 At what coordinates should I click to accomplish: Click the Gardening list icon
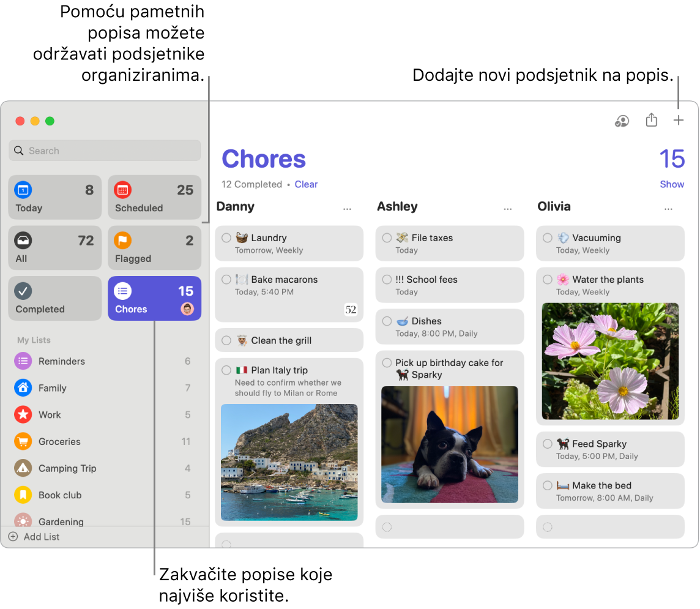23,520
